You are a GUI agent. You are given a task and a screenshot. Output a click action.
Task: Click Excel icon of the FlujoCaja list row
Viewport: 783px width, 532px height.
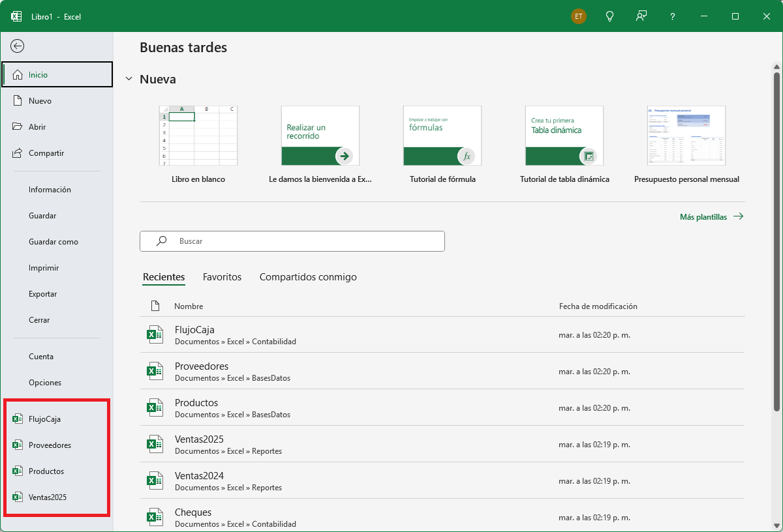click(155, 335)
